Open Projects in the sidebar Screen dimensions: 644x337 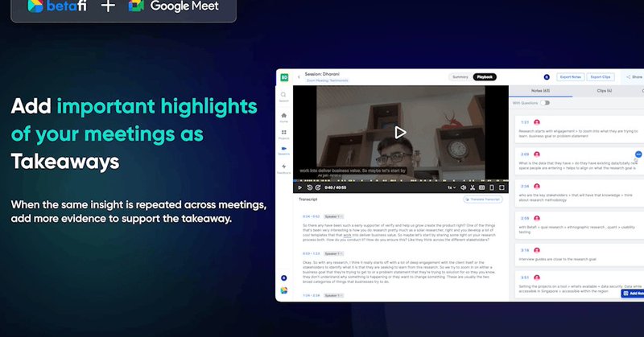tap(284, 134)
